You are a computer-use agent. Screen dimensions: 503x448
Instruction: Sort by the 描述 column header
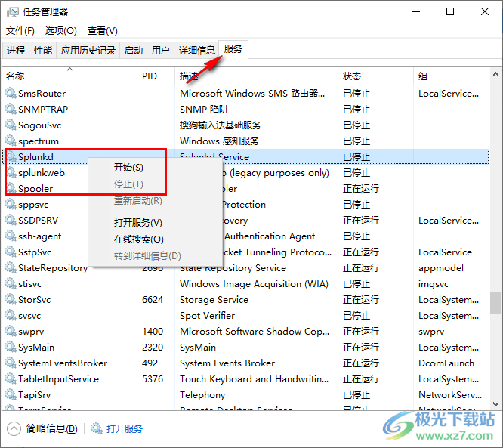(256, 76)
